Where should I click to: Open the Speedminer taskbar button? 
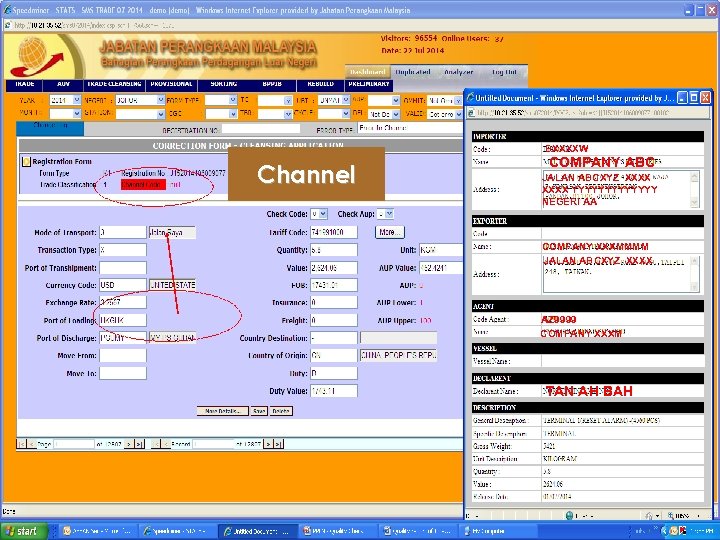coord(176,531)
